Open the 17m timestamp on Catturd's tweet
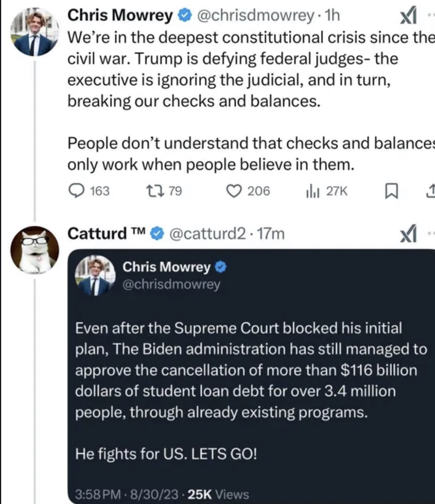 click(271, 234)
